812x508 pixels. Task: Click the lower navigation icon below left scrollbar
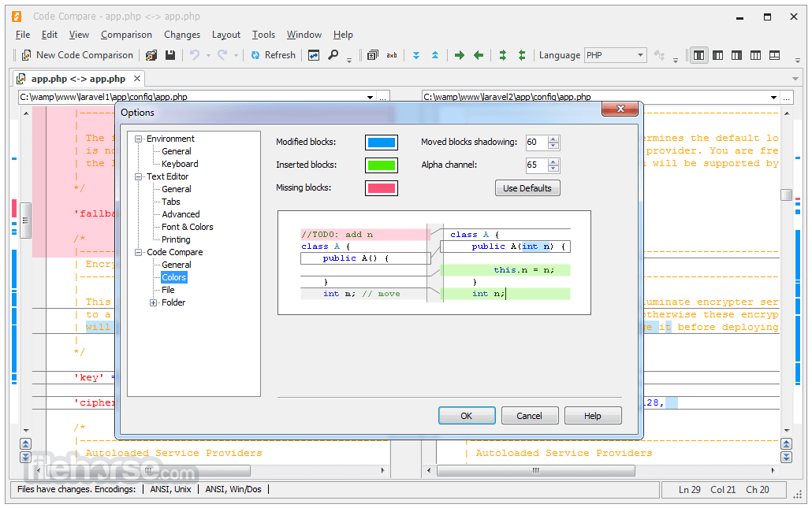click(25, 457)
